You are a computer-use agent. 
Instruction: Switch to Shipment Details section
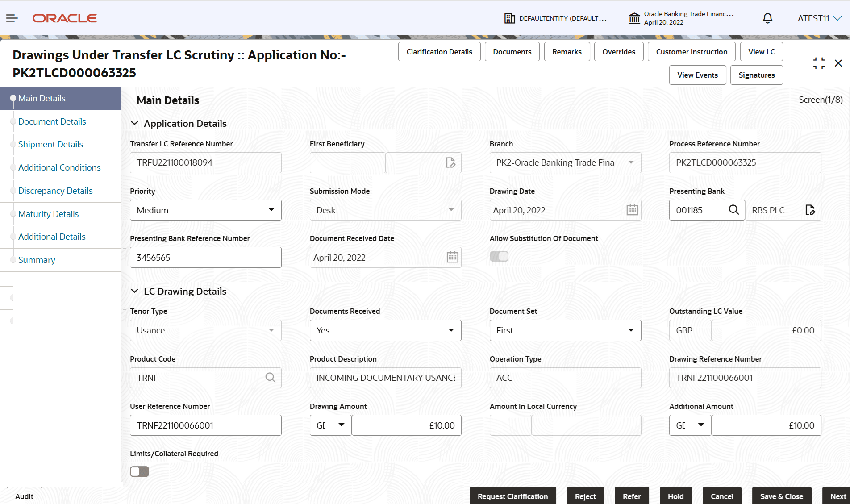(x=50, y=144)
